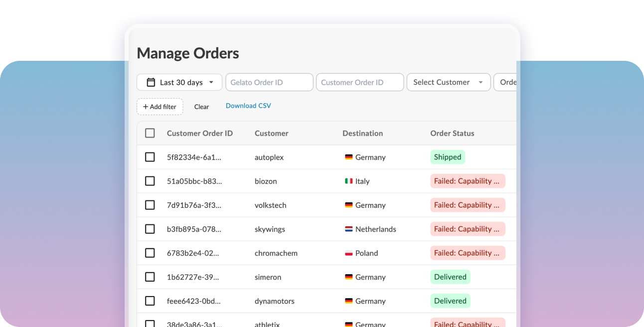Click the Gelato Order ID field
This screenshot has width=644, height=327.
pos(269,82)
